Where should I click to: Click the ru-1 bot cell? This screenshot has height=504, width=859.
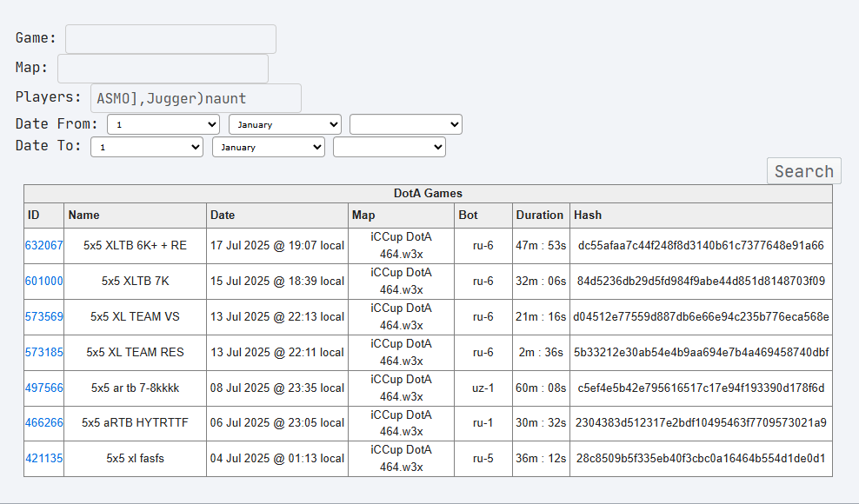(483, 423)
